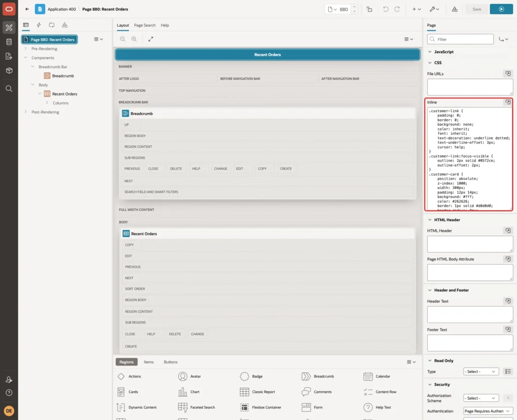Open the Help tab

[x=165, y=25]
